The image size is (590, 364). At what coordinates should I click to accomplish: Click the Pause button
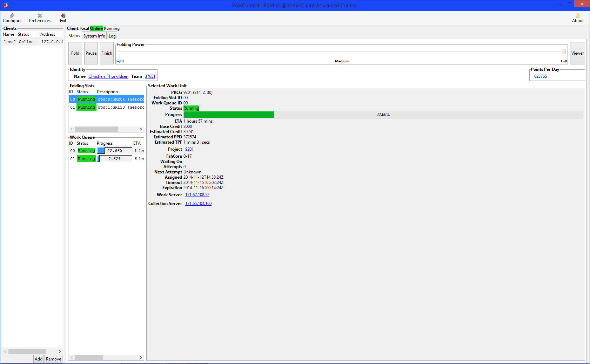[91, 53]
